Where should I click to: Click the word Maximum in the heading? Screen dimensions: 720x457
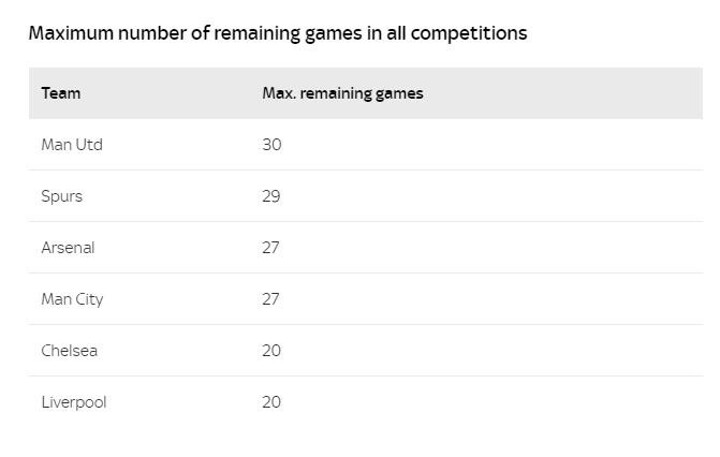[71, 33]
